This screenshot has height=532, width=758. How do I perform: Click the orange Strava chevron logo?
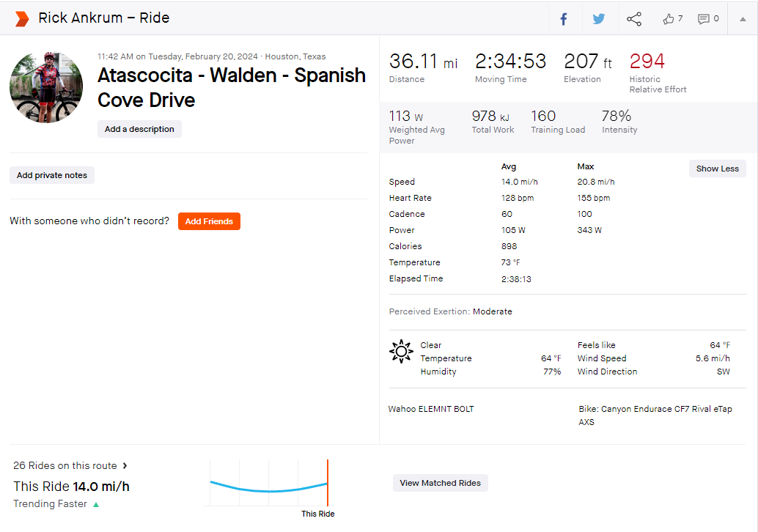pos(22,18)
